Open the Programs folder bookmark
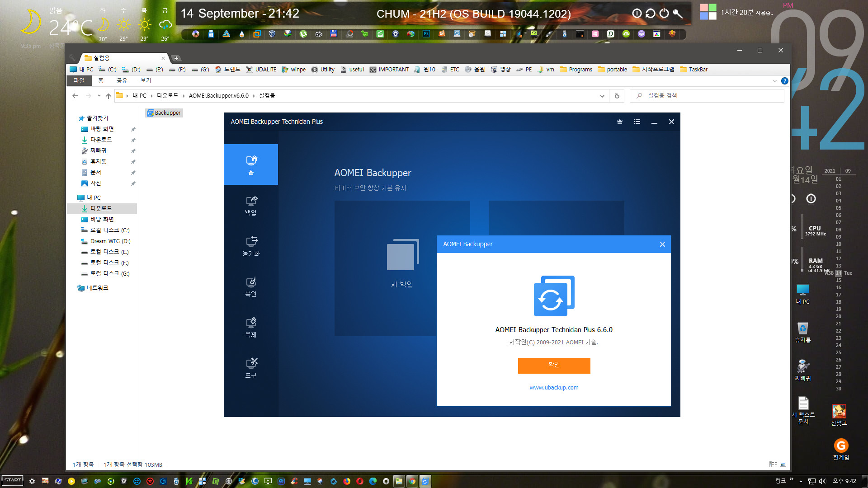The image size is (868, 488). tap(576, 70)
